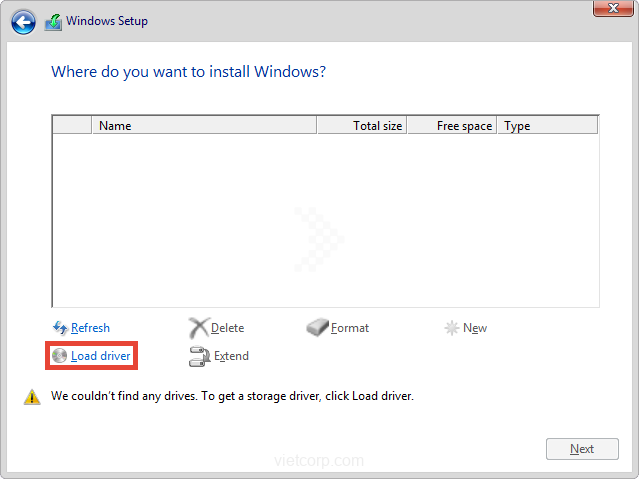
Task: Click the Format drive icon
Action: (317, 328)
